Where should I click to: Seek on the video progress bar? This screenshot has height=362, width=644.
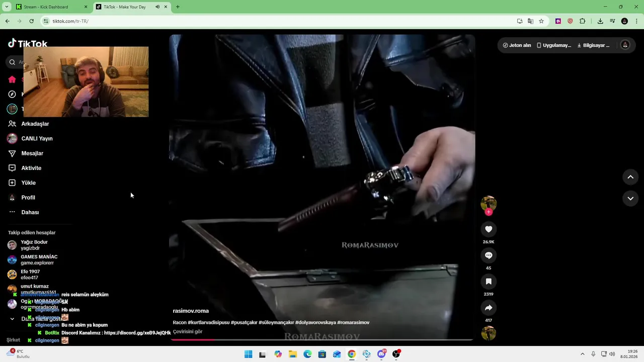[x=322, y=340]
